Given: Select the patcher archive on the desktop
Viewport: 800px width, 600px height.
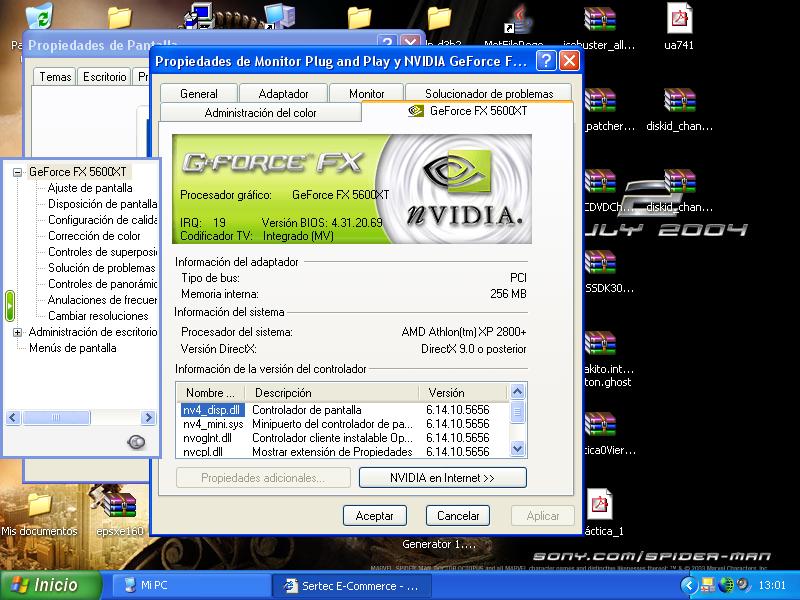Looking at the screenshot, I should (x=601, y=100).
